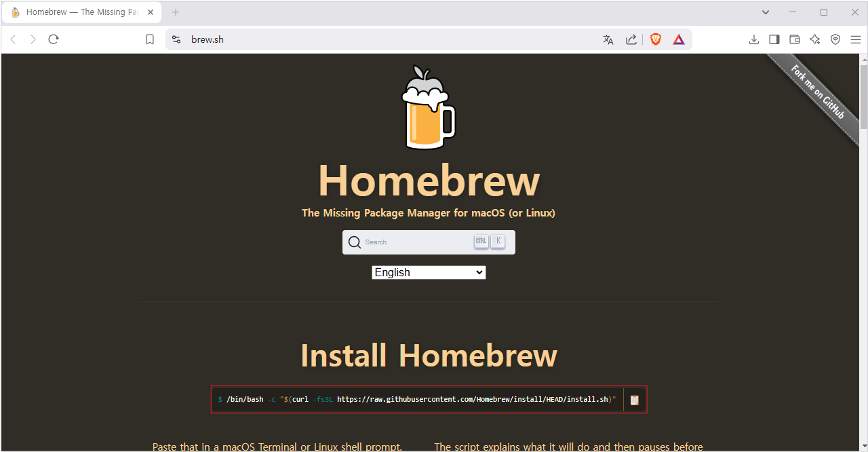Open site settings icon in address bar
The image size is (868, 452).
pos(176,39)
